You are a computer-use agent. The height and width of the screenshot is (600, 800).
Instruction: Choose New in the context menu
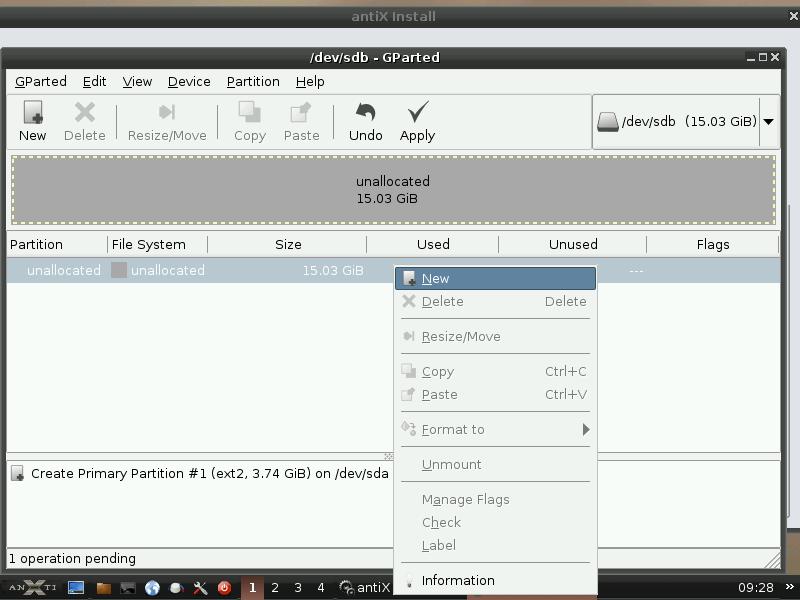pos(495,279)
